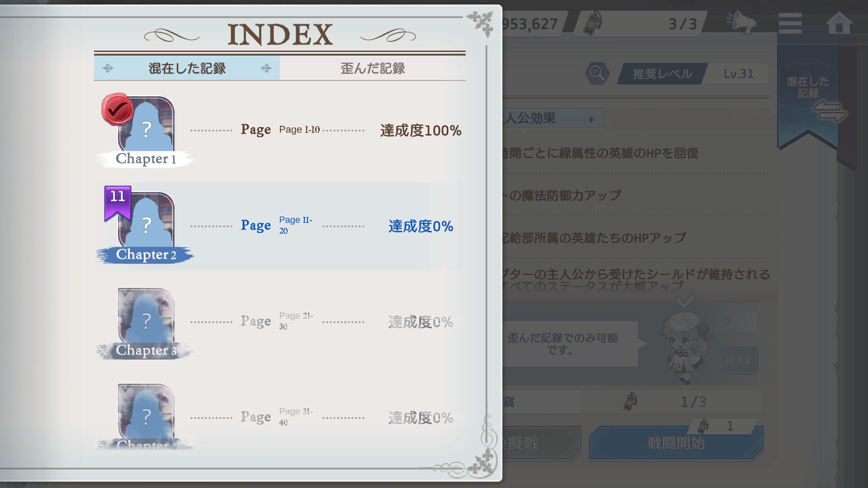Viewport: 868px width, 488px height.
Task: Select the 混在した記録 tab
Action: [x=187, y=68]
